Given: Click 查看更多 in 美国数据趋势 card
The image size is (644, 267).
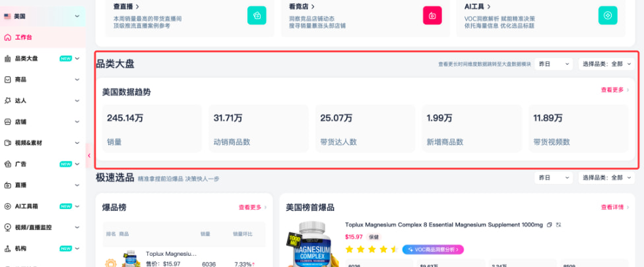Looking at the screenshot, I should coord(614,90).
